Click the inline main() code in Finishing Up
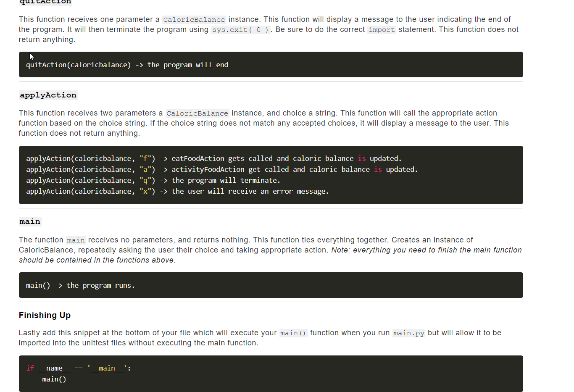 click(x=293, y=333)
